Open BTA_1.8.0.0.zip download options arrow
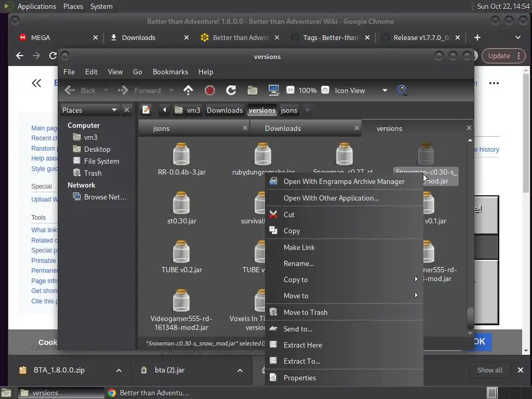The width and height of the screenshot is (532, 399). [119, 370]
